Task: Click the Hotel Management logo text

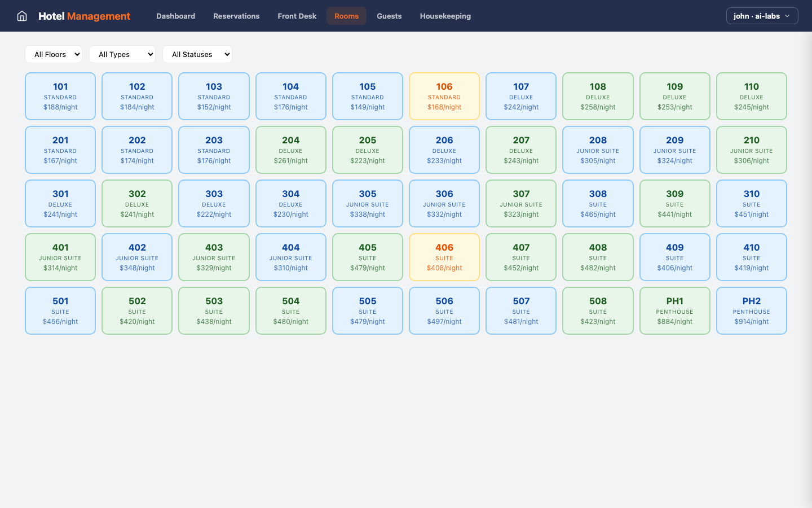Action: 84,16
